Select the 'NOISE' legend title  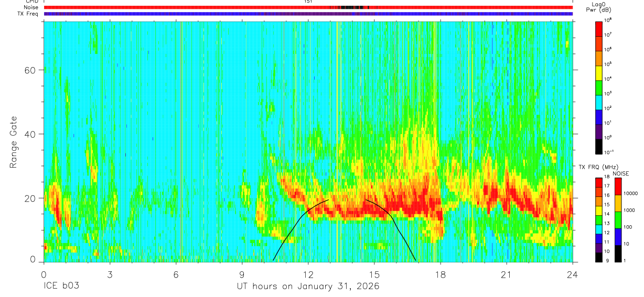(620, 173)
